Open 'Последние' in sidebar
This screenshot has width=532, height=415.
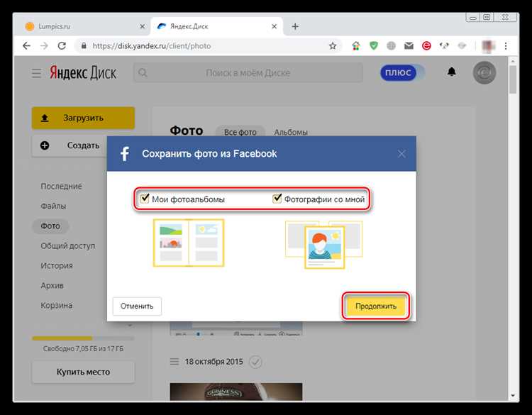(x=61, y=187)
